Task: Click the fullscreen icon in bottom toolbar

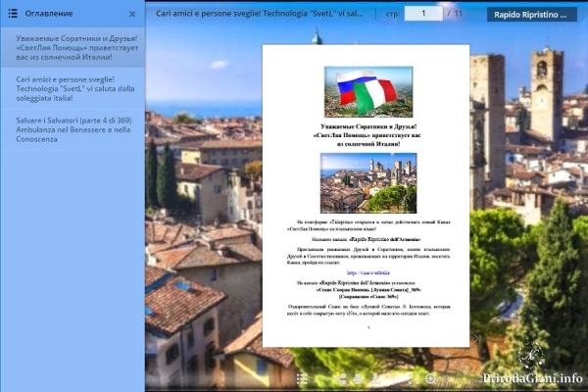Action: click(x=413, y=379)
